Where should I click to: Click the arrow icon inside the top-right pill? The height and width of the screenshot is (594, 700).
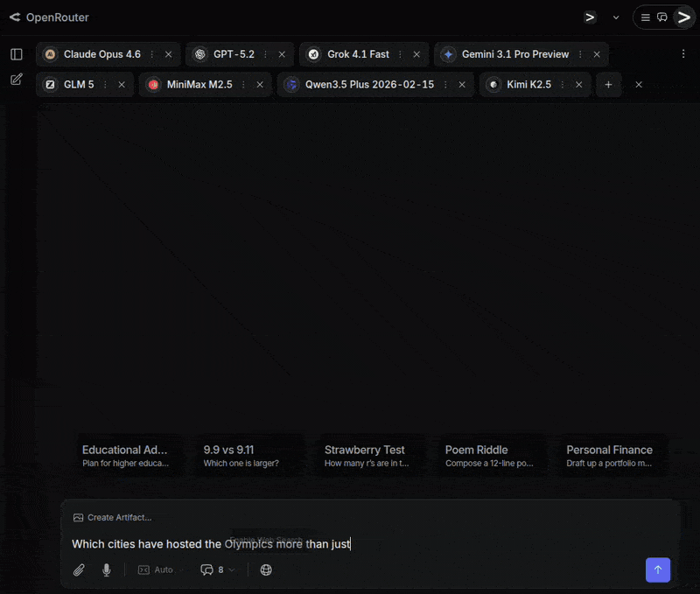[x=683, y=17]
